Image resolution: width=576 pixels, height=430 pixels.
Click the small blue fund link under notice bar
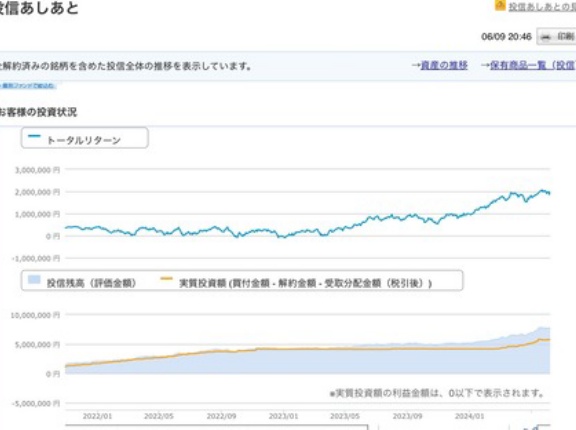tap(28, 86)
